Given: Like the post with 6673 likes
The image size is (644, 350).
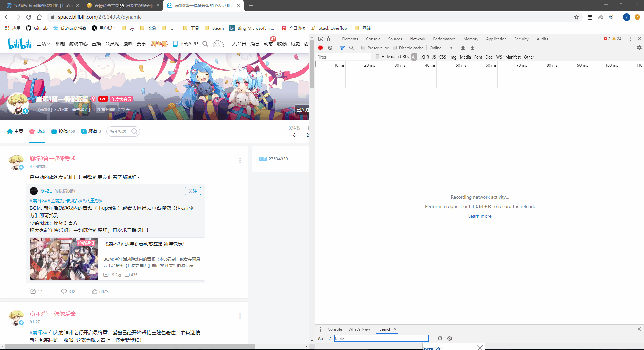Looking at the screenshot, I should (x=95, y=291).
